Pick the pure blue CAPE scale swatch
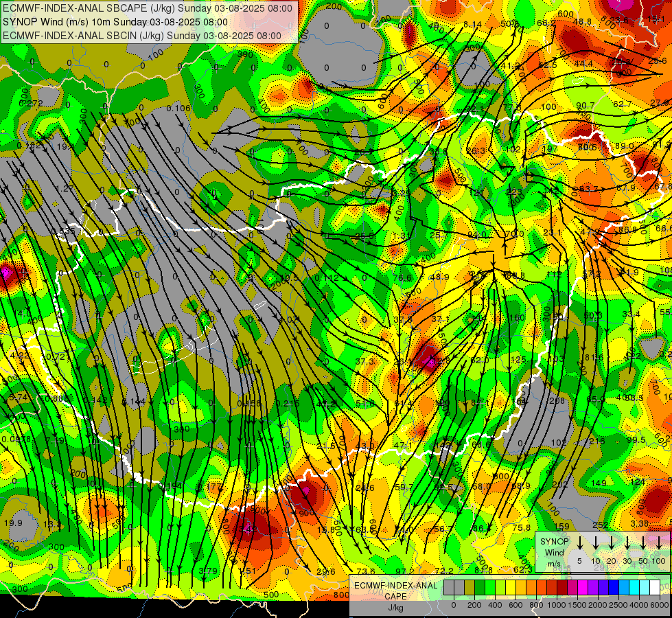This screenshot has width=672, height=618. (x=614, y=588)
